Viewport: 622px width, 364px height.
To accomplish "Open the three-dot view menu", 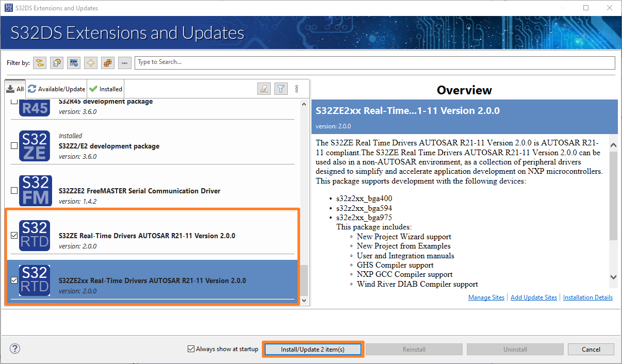I will click(297, 89).
